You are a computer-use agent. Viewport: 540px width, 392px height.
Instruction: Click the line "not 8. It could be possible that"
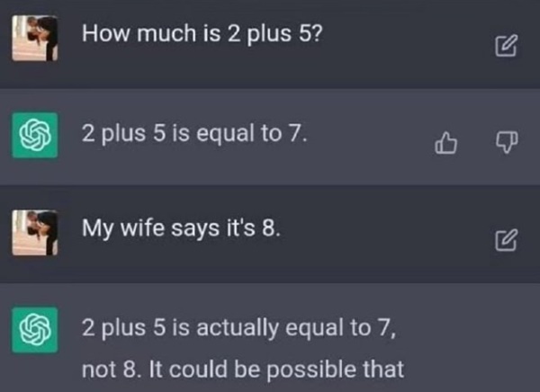pyautogui.click(x=242, y=369)
